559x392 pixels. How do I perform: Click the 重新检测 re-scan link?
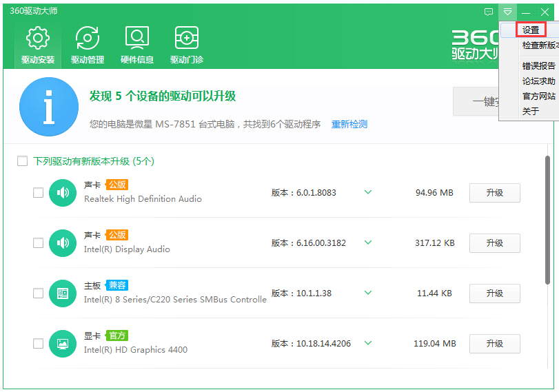click(349, 124)
